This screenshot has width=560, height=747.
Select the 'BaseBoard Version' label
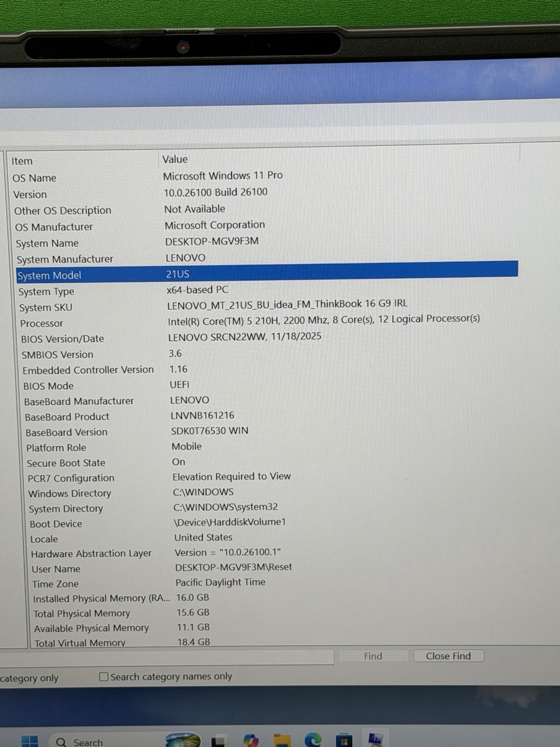(67, 432)
